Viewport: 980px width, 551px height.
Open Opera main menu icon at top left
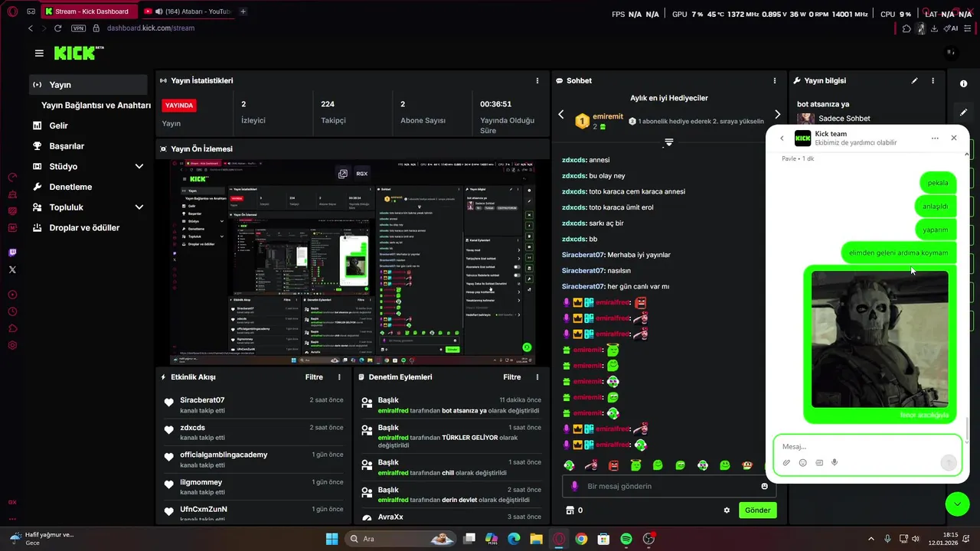(x=12, y=11)
